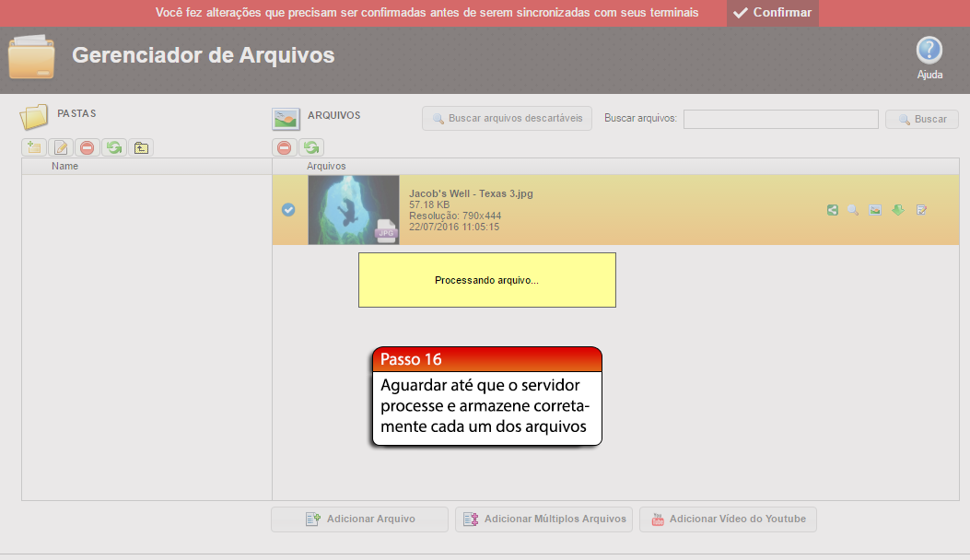Refresh the Arquivos file list
Image resolution: width=970 pixels, height=560 pixels.
311,147
